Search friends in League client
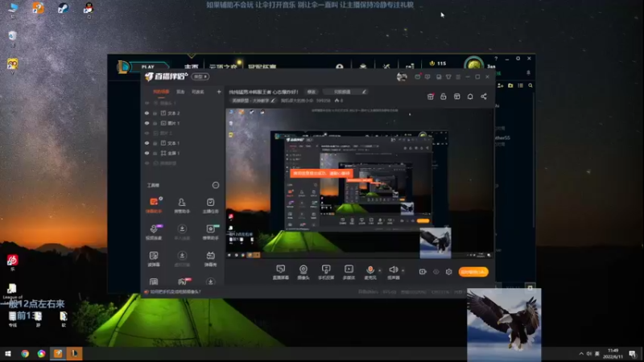 click(x=530, y=85)
